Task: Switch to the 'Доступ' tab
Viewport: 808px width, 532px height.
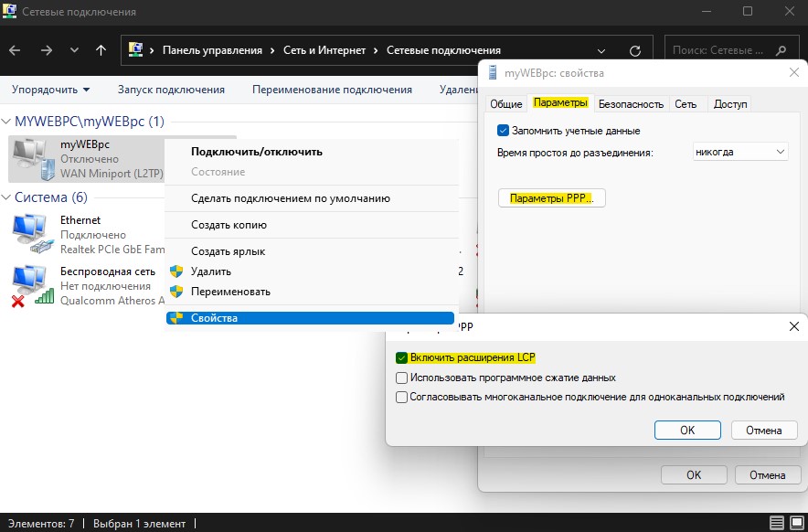Action: [730, 103]
